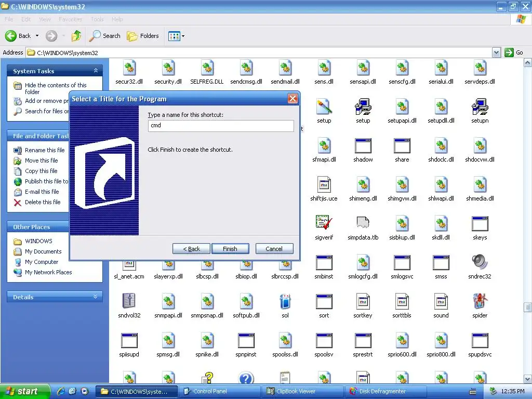Switch to Control Panel taskbar button
Viewport: 532px width, 399px height.
click(219, 391)
